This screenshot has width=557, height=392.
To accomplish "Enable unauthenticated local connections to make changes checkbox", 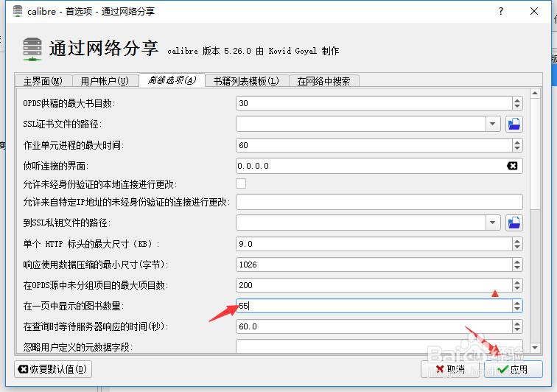I will [241, 183].
